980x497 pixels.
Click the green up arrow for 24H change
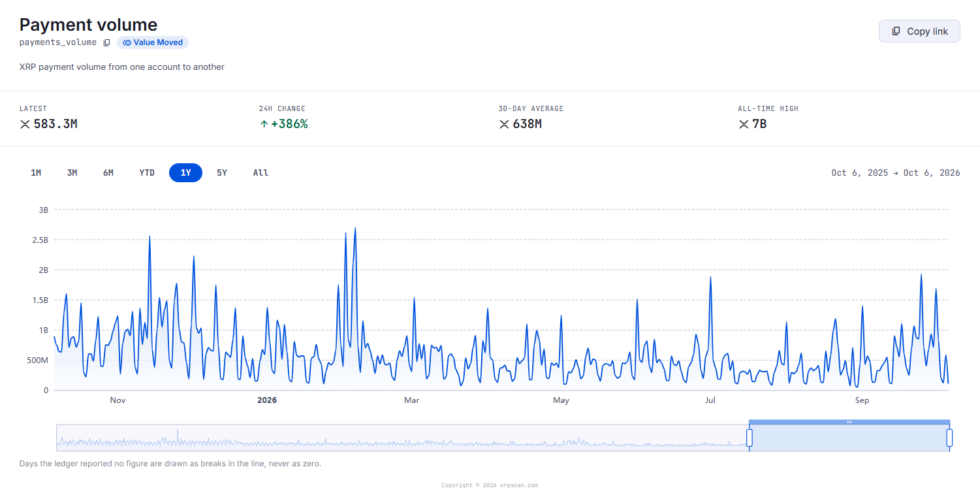(264, 124)
